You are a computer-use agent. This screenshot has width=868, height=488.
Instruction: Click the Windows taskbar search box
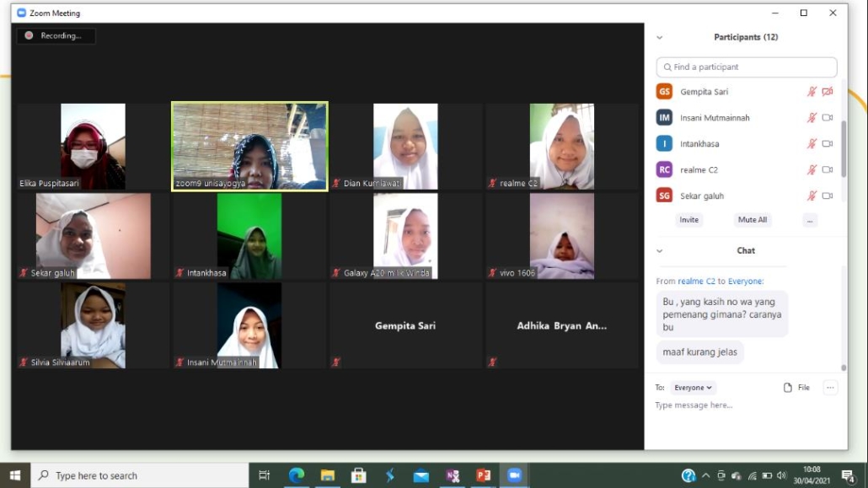click(x=140, y=475)
